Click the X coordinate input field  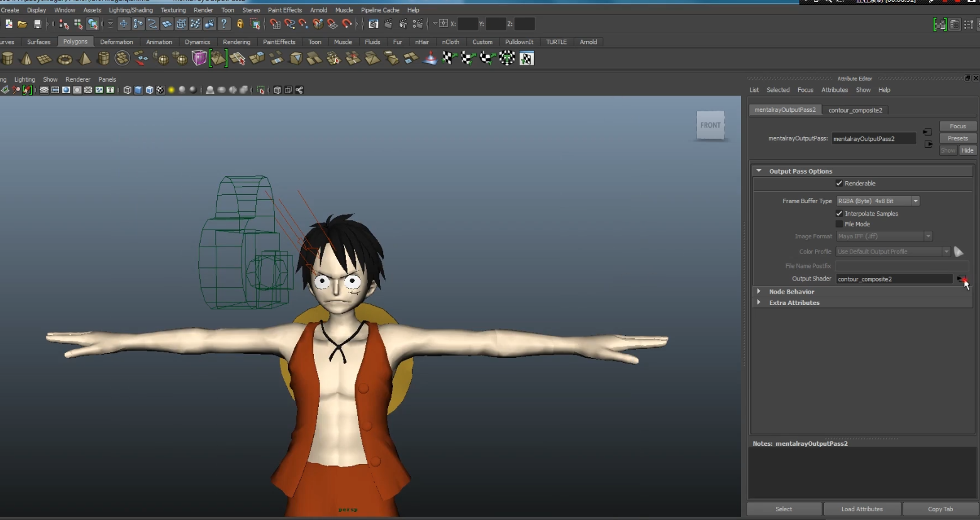467,24
